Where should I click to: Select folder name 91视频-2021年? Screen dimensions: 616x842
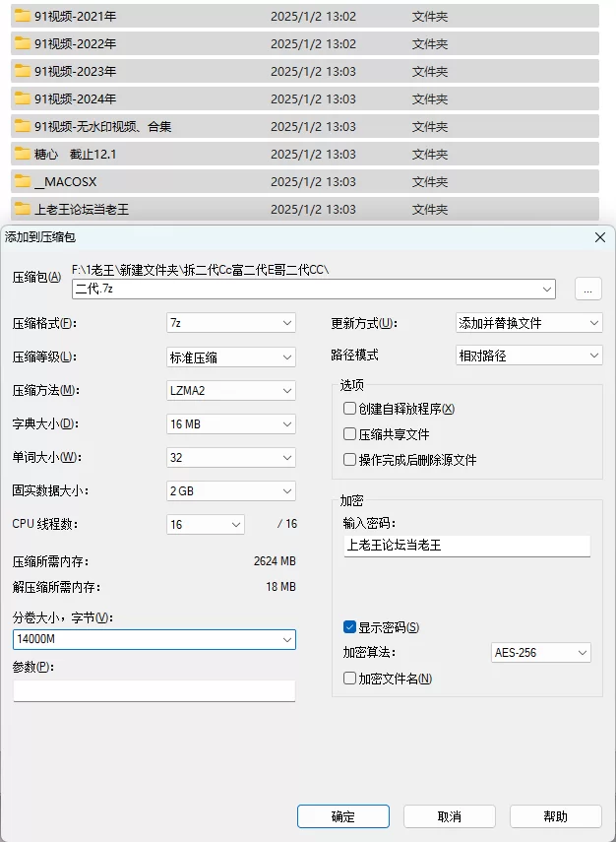tap(75, 16)
